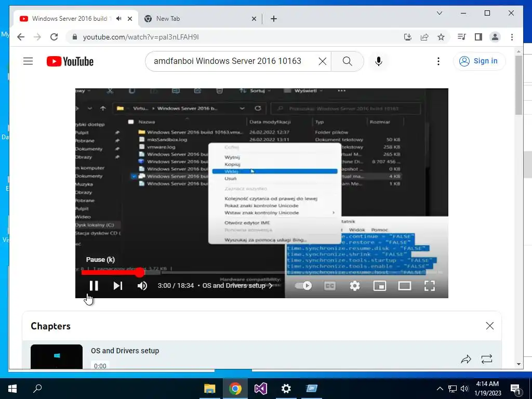Open the Chrome profile avatar
Viewport: 532px width, 399px height.
point(495,37)
